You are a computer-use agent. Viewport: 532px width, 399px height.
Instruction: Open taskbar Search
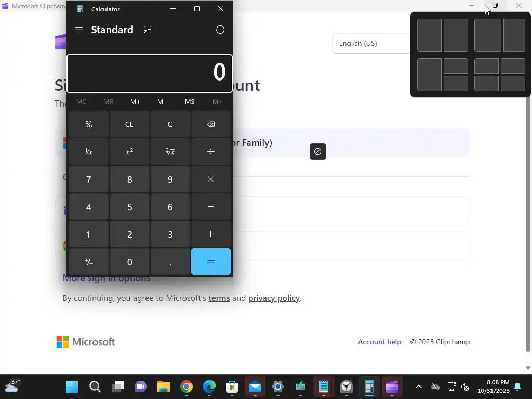coord(95,387)
